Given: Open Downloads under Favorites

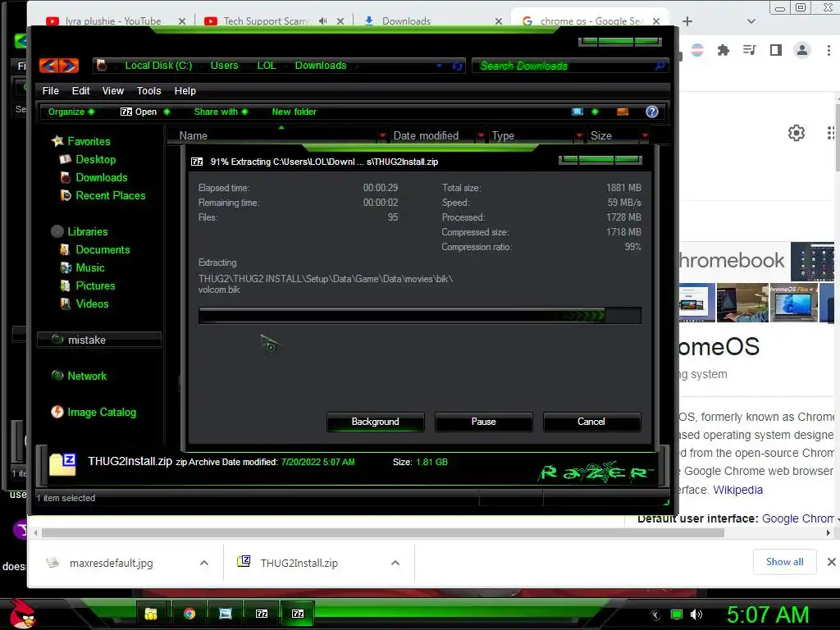Looking at the screenshot, I should 101,177.
